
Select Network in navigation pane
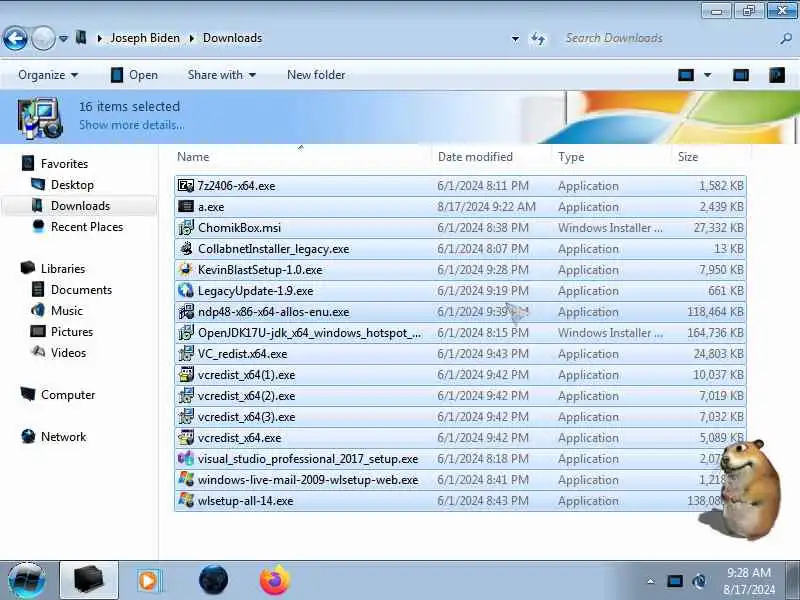(x=63, y=437)
